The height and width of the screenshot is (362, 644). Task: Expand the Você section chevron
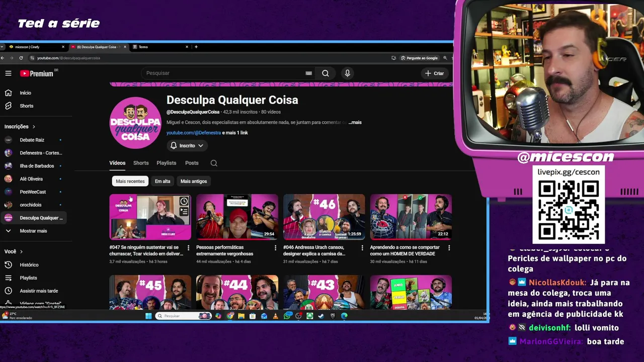pyautogui.click(x=21, y=251)
